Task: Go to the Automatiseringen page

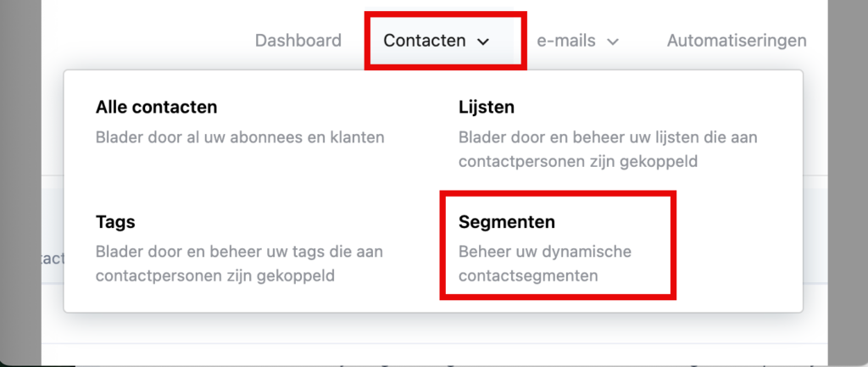Action: tap(736, 40)
